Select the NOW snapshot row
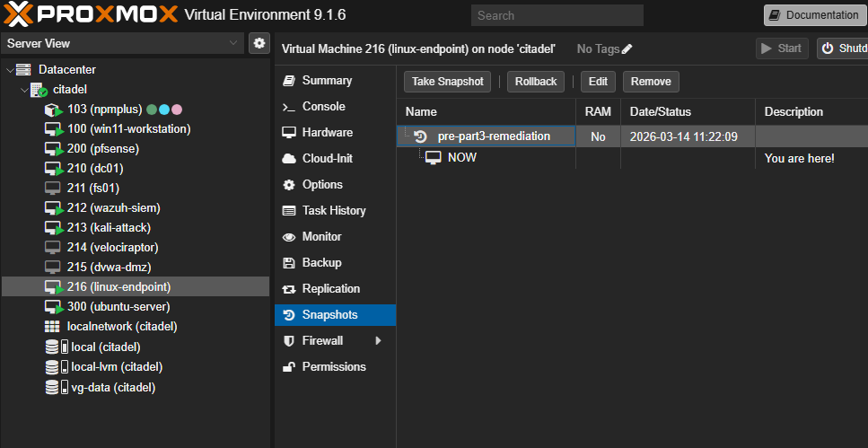 point(632,158)
